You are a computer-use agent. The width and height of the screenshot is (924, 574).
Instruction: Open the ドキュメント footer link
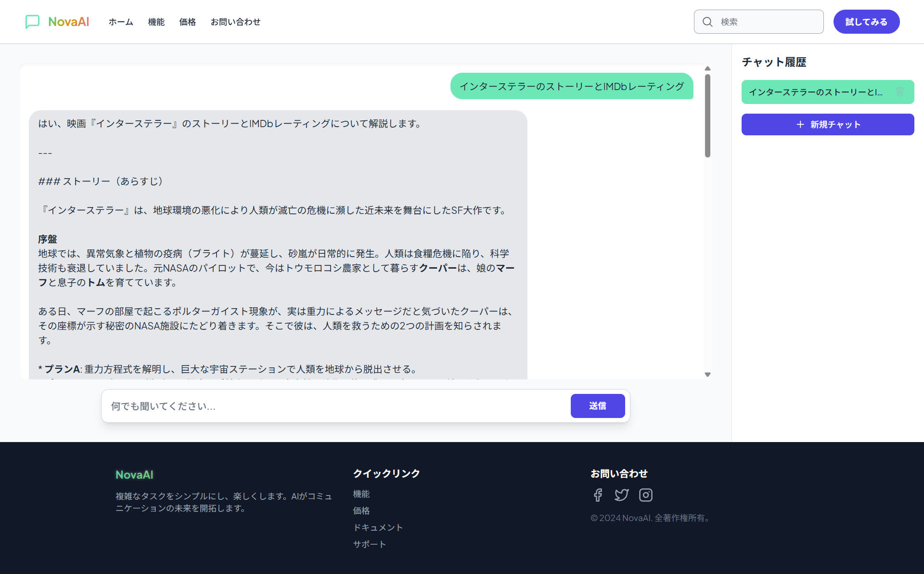pos(378,527)
